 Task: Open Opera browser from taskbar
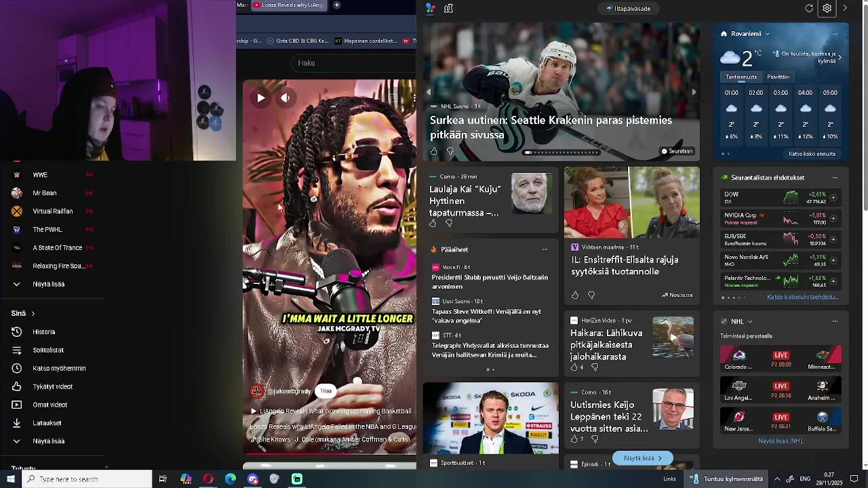click(x=208, y=479)
